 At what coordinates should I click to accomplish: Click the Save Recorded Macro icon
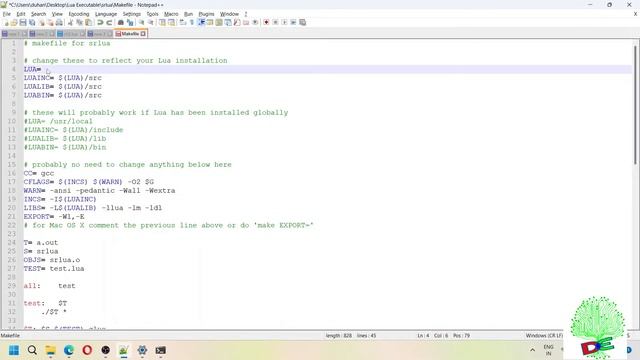pos(302,22)
